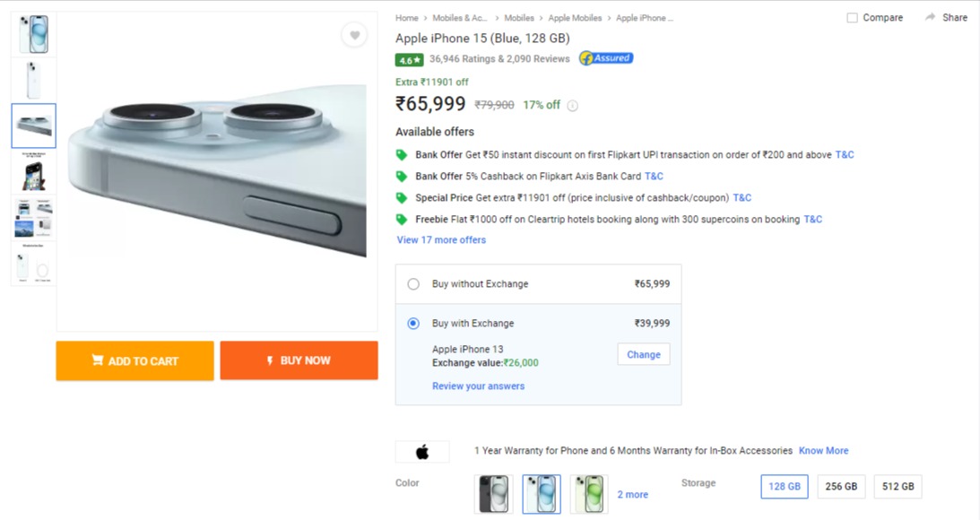980x520 pixels.
Task: Show 2 more color options
Action: 632,494
